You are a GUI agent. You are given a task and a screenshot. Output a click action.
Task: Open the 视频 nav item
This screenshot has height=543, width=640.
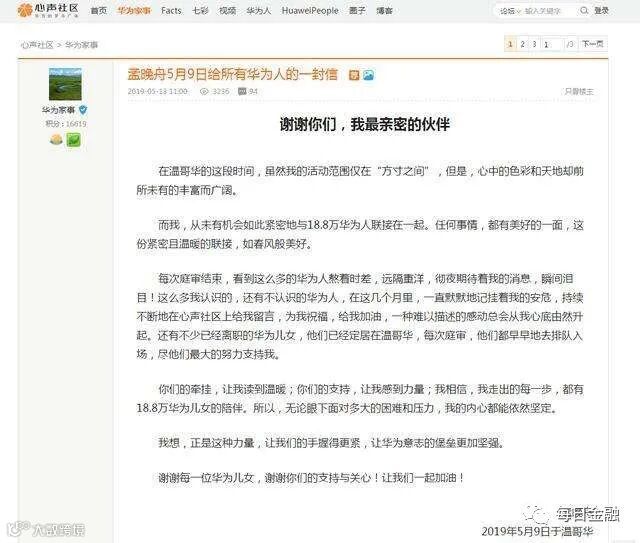coord(227,11)
